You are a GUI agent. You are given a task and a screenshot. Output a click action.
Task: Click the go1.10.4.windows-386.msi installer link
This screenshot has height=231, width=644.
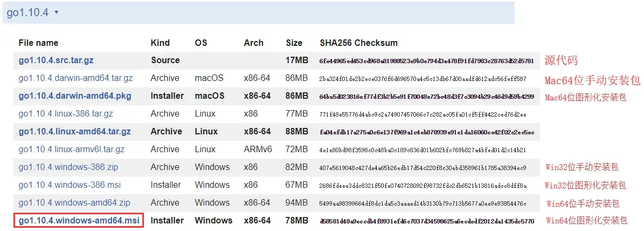click(70, 185)
